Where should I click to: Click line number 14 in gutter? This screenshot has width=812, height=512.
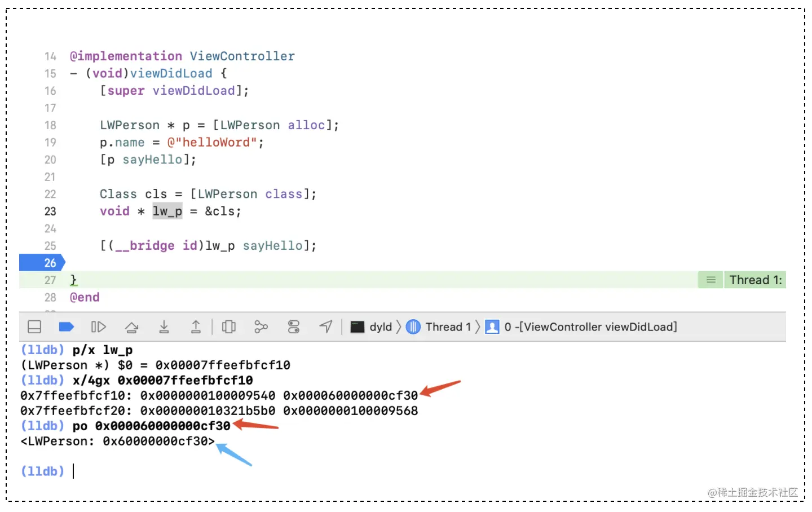pos(50,56)
